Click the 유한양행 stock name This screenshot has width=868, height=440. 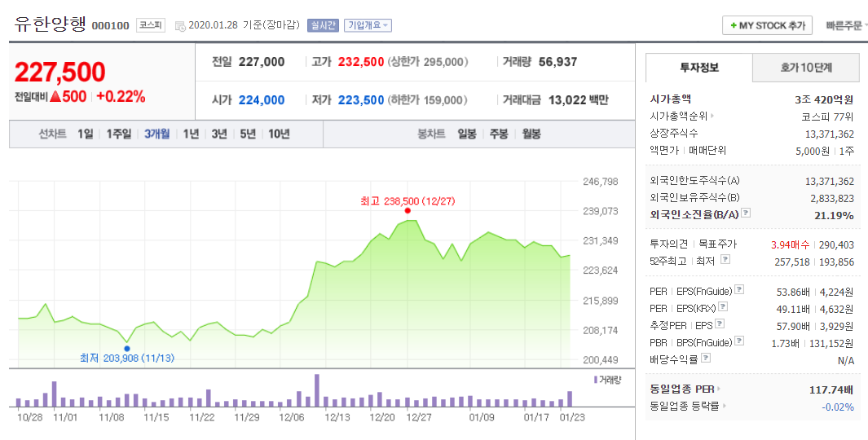point(51,24)
